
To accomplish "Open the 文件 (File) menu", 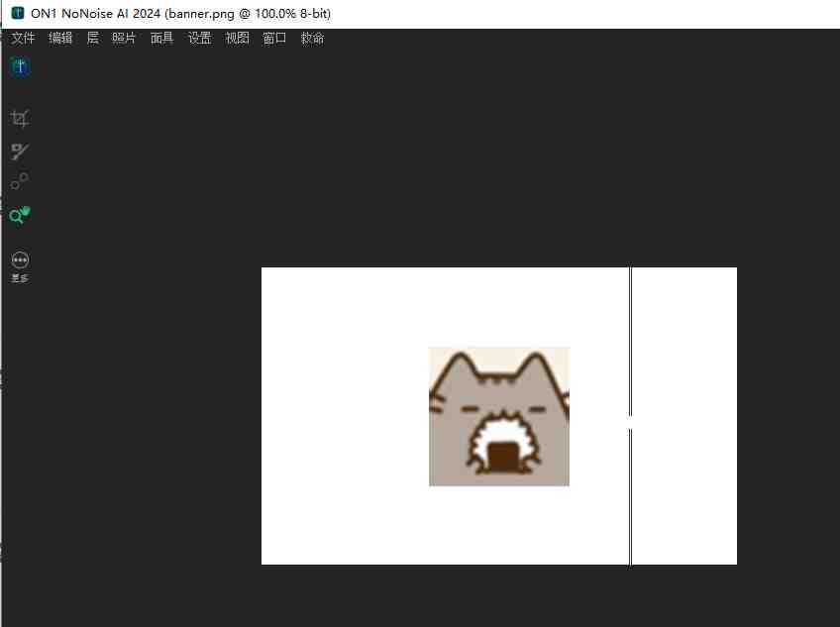I will (x=23, y=39).
